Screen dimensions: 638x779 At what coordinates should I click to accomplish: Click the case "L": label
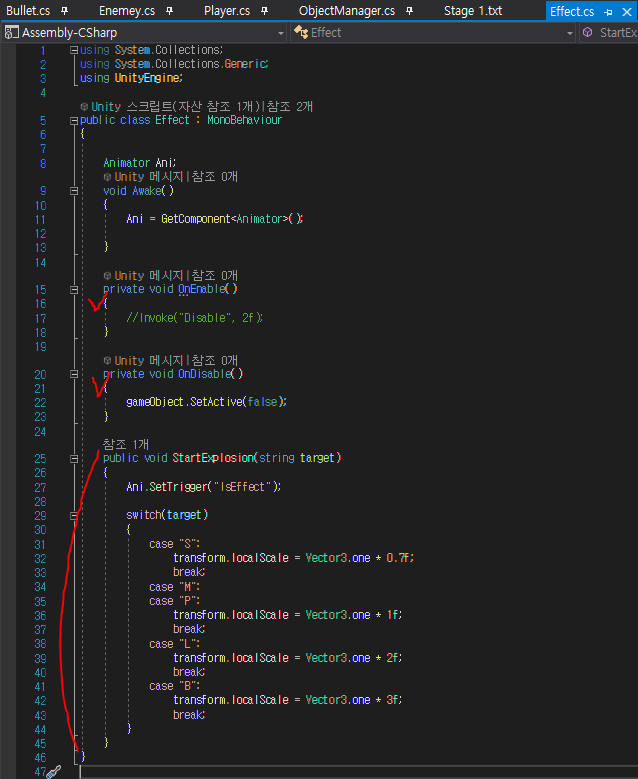(x=174, y=644)
